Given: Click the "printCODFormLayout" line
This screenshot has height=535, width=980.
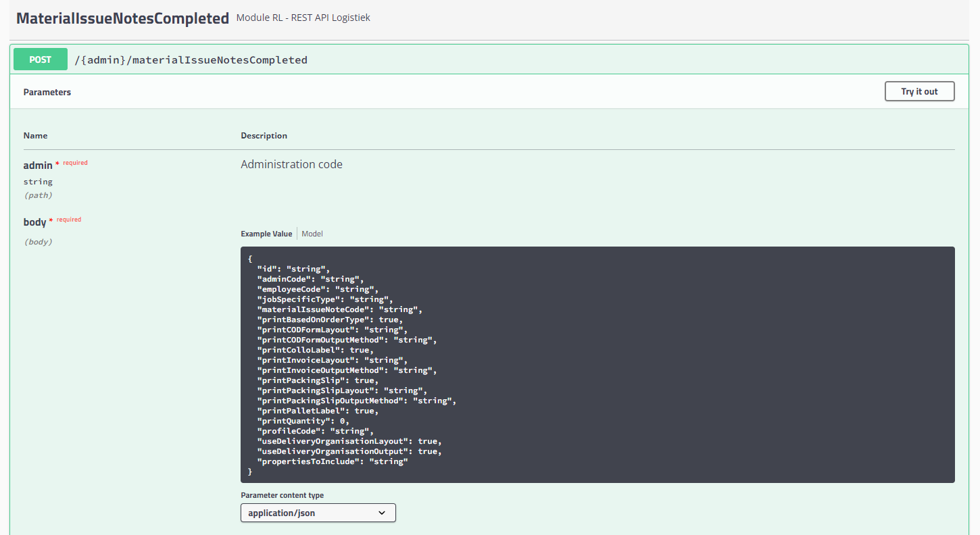Looking at the screenshot, I should pos(332,330).
